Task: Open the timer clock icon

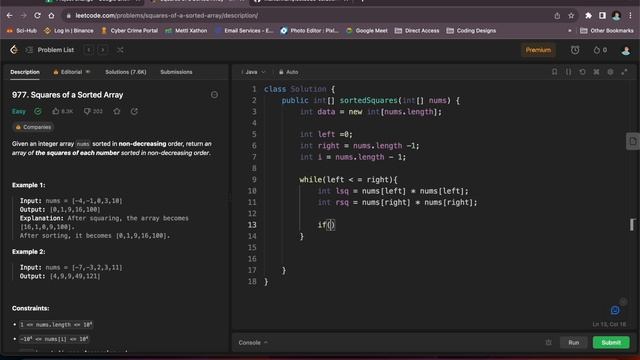Action: click(575, 50)
